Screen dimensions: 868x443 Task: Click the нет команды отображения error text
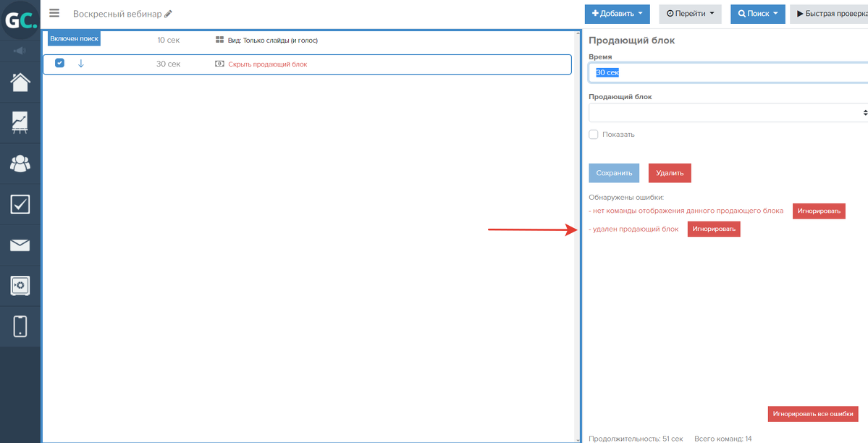coord(686,211)
